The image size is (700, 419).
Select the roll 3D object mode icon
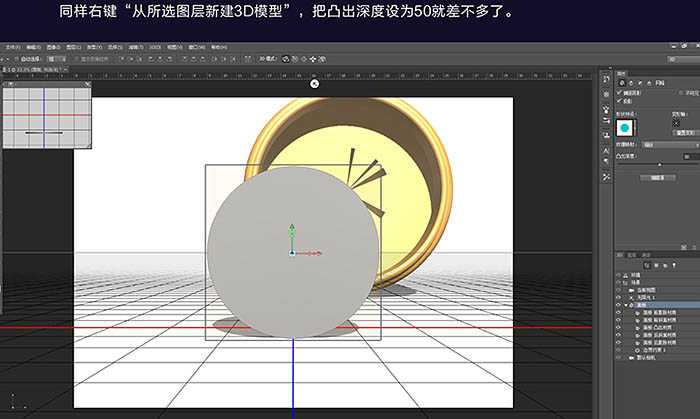tap(295, 59)
